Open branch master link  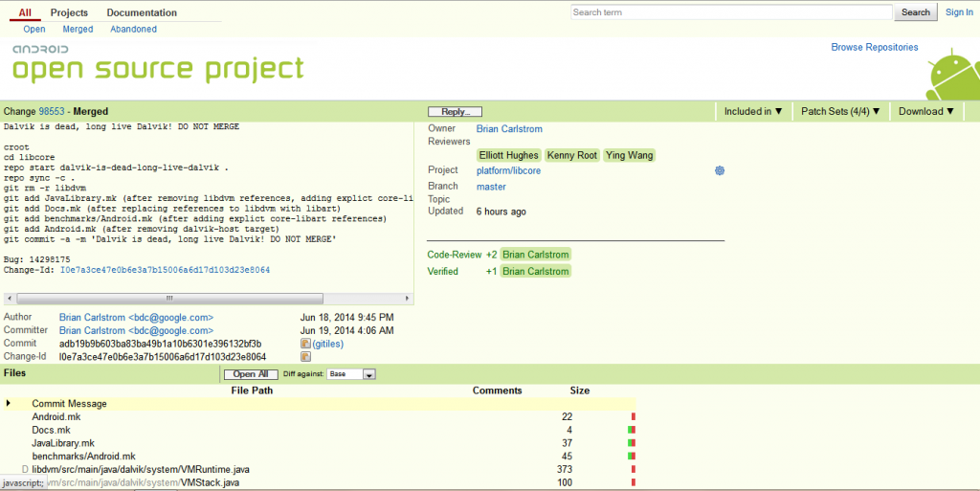point(491,187)
